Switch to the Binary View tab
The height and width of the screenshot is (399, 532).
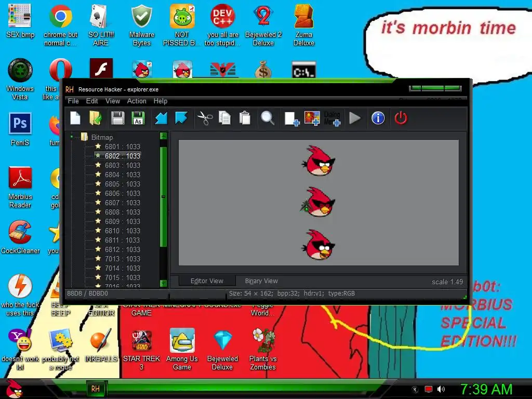click(x=261, y=281)
